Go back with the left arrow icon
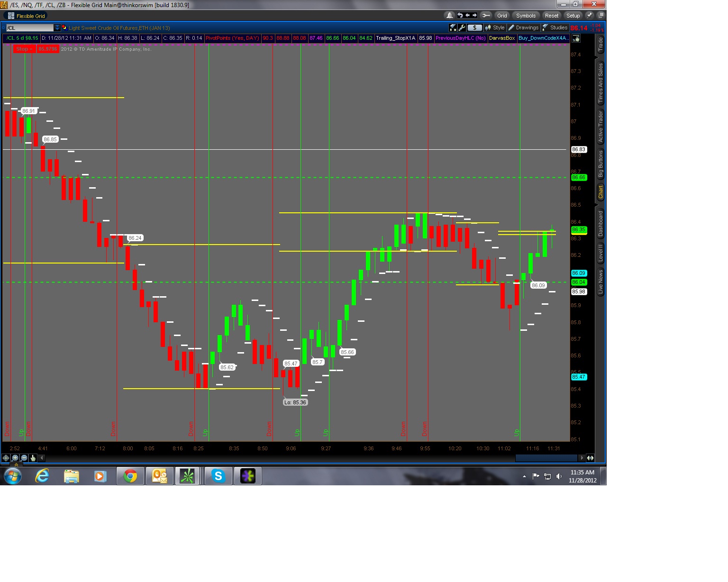 (x=467, y=16)
